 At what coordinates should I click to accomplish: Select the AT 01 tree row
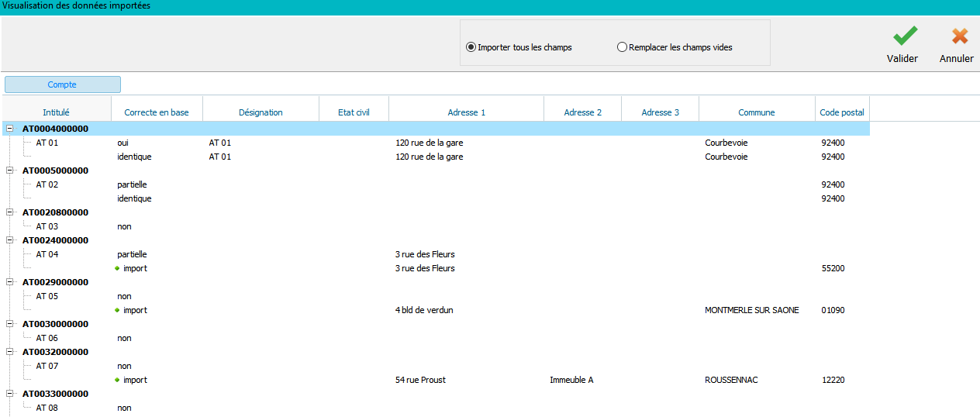click(x=47, y=143)
